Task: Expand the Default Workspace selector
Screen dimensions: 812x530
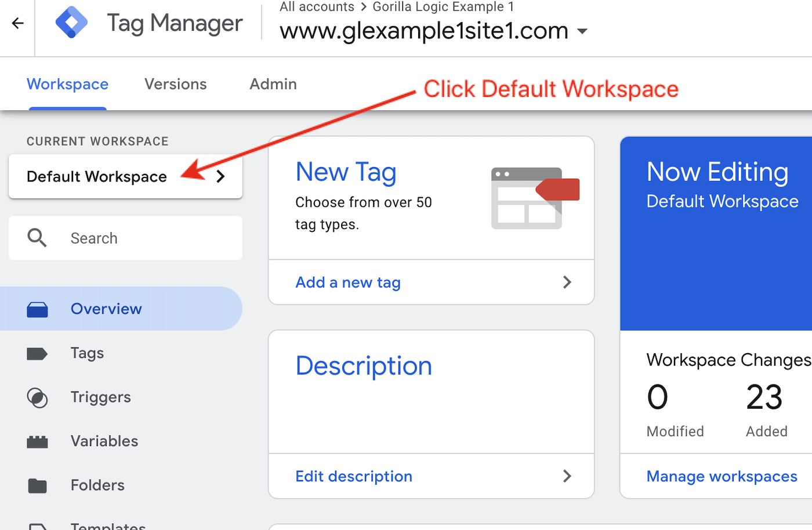Action: 125,176
